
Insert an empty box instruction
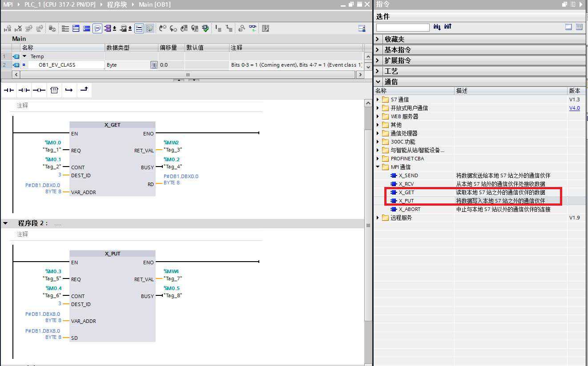pos(54,90)
